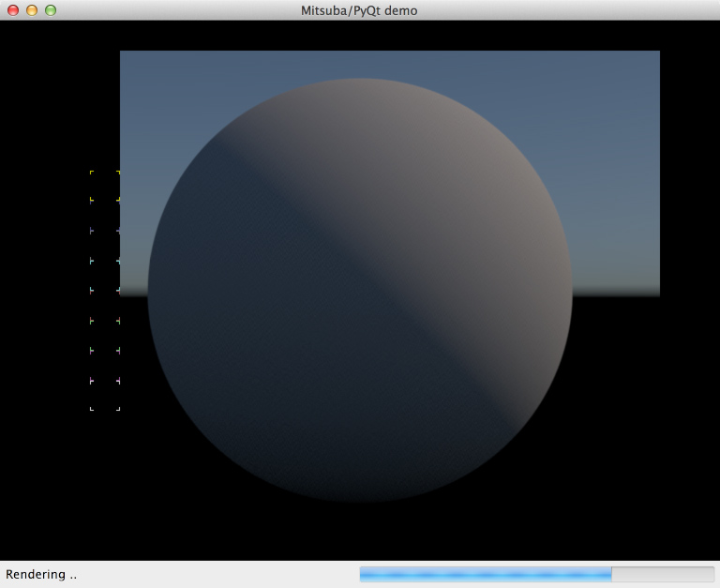Click the rendering progress bar
The image size is (720, 588).
pos(537,574)
